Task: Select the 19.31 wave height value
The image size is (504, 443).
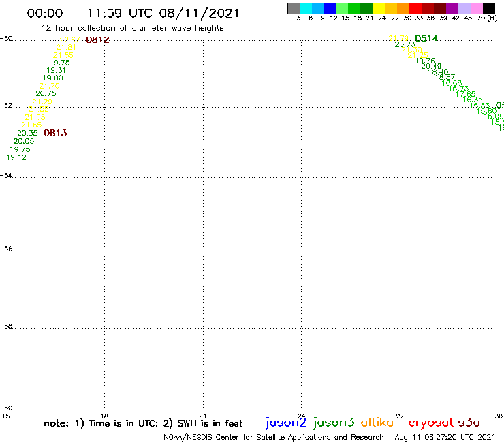Action: tap(56, 70)
